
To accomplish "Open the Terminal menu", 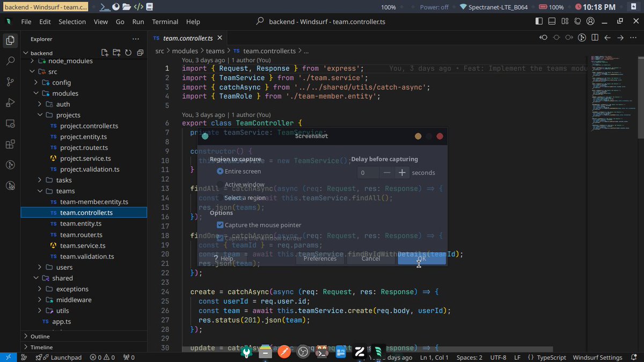I will 165,21.
